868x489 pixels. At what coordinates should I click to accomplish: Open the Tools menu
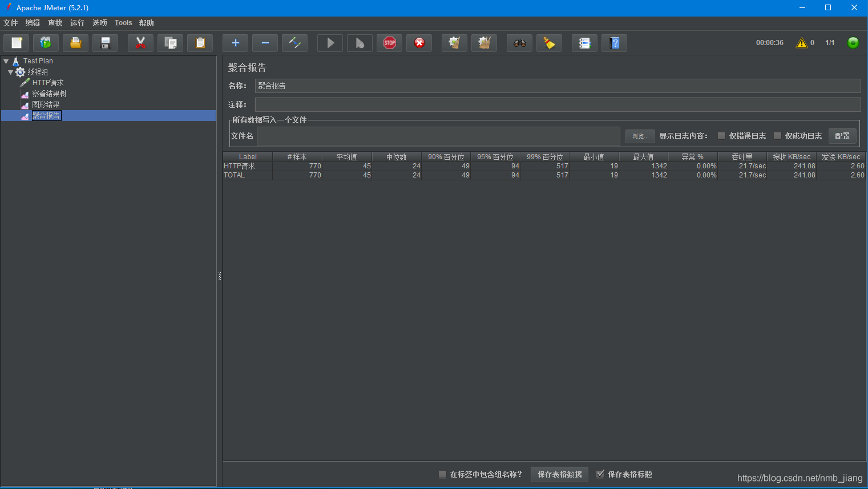(x=123, y=23)
